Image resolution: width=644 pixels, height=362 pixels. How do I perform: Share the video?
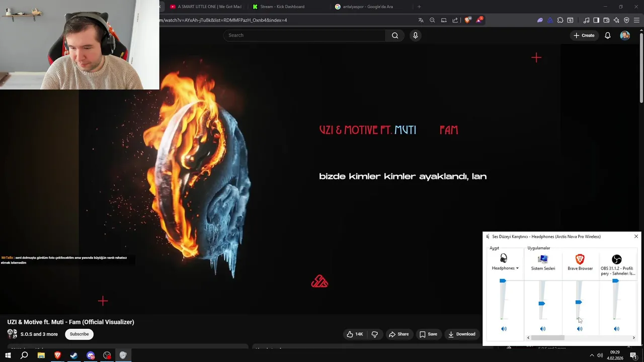pyautogui.click(x=398, y=334)
